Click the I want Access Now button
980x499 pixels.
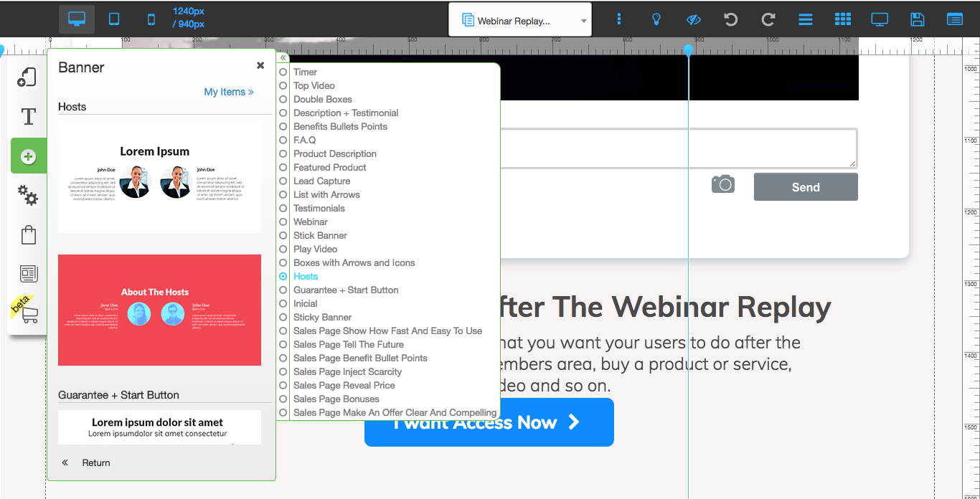click(x=489, y=422)
